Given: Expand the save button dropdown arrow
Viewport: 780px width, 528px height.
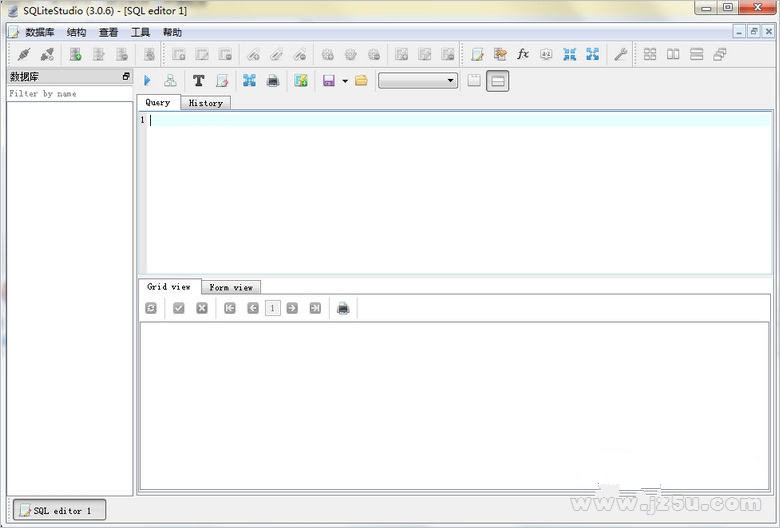Looking at the screenshot, I should (x=345, y=81).
